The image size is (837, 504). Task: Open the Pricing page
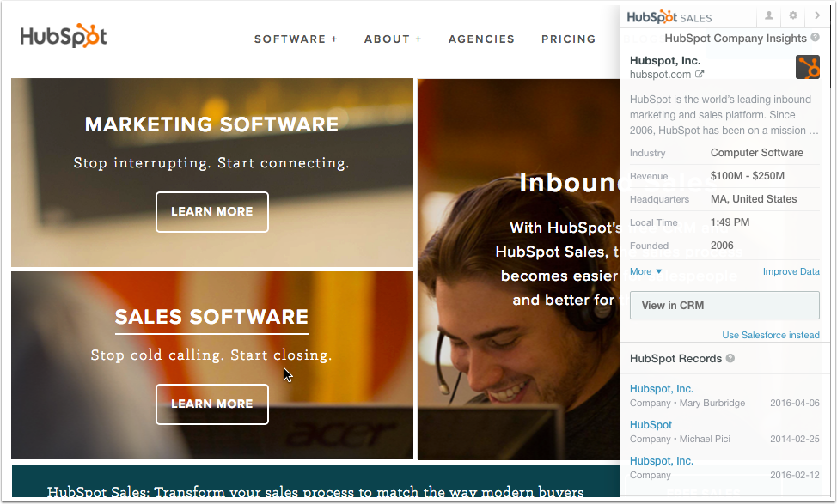(569, 39)
